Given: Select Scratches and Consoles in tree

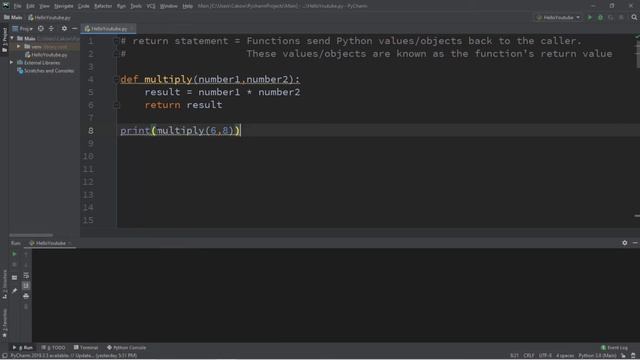Looking at the screenshot, I should tap(46, 71).
